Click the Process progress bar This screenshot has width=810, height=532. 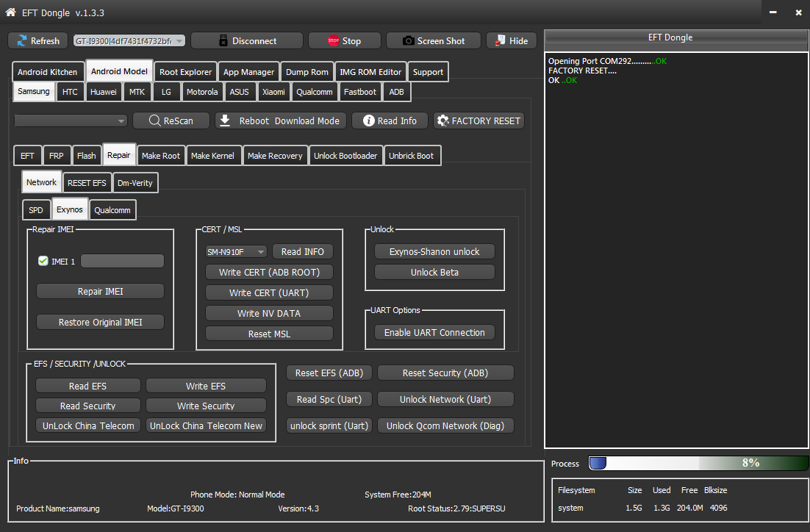[x=698, y=464]
